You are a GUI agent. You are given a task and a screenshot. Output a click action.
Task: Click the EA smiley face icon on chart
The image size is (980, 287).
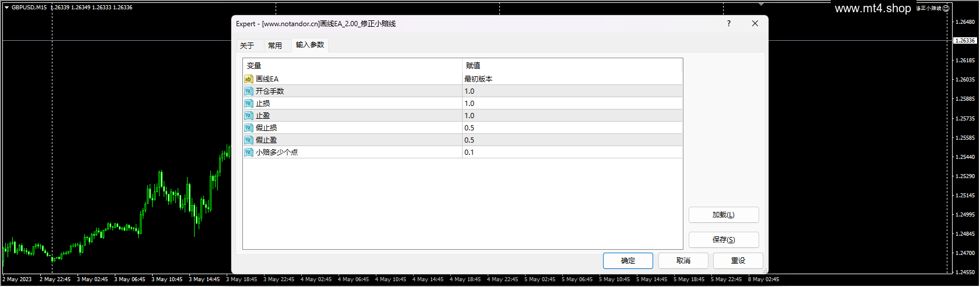point(946,8)
